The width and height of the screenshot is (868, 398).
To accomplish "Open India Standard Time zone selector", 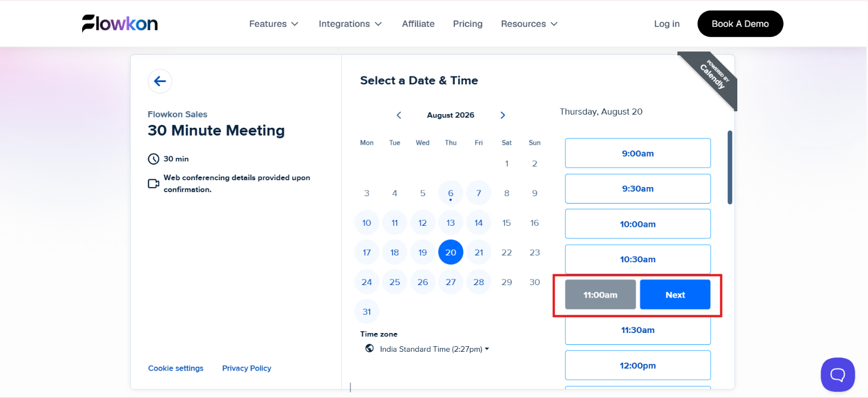I will (x=434, y=349).
